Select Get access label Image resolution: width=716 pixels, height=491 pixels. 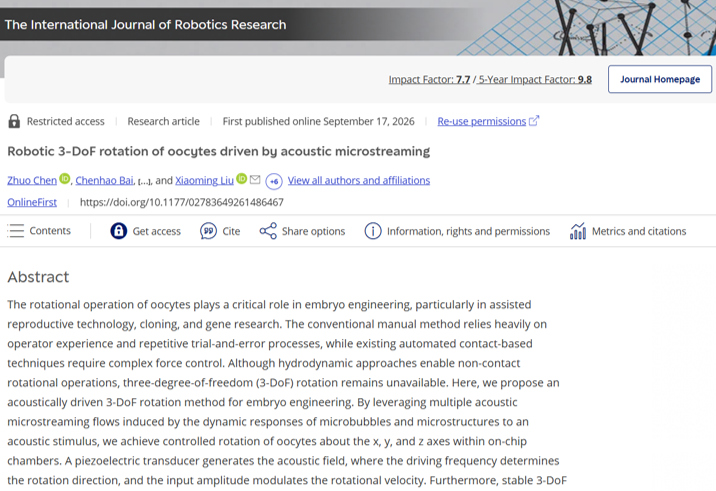[x=157, y=232]
